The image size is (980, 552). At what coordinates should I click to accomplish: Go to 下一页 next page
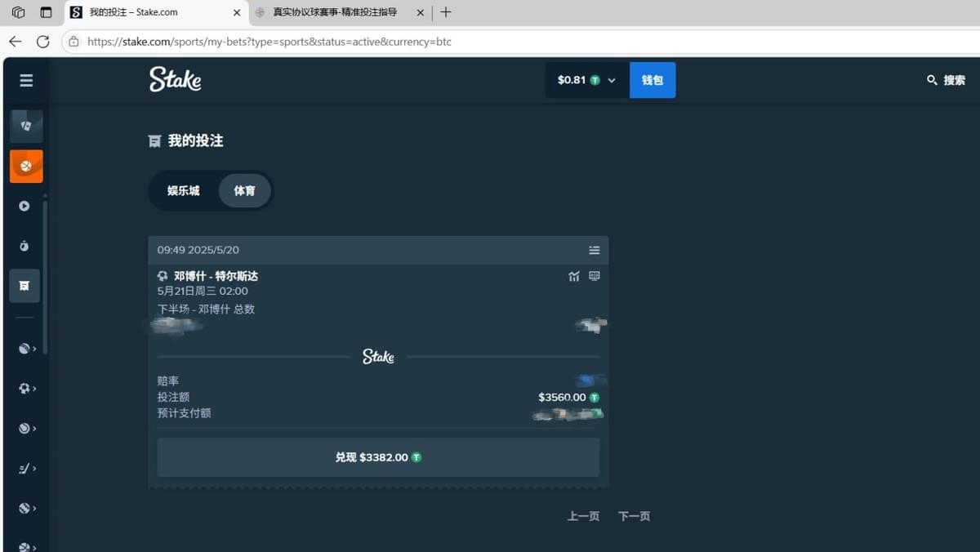click(634, 516)
